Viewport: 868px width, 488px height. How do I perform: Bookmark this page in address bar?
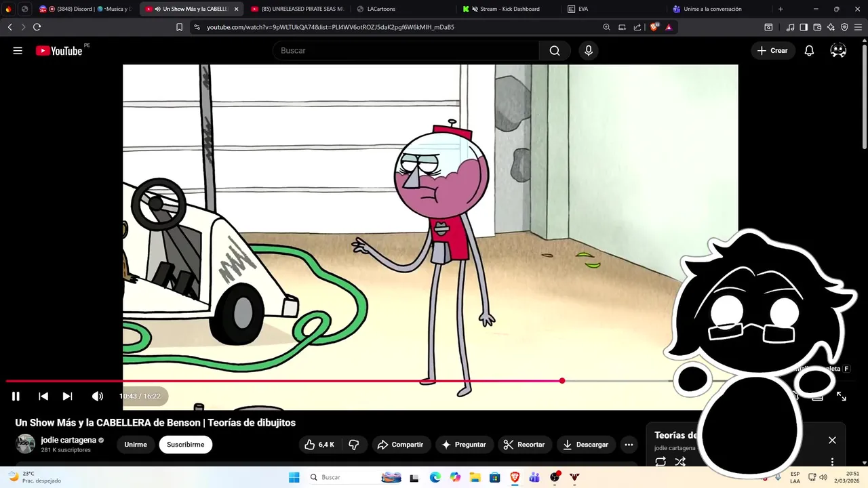pos(179,27)
